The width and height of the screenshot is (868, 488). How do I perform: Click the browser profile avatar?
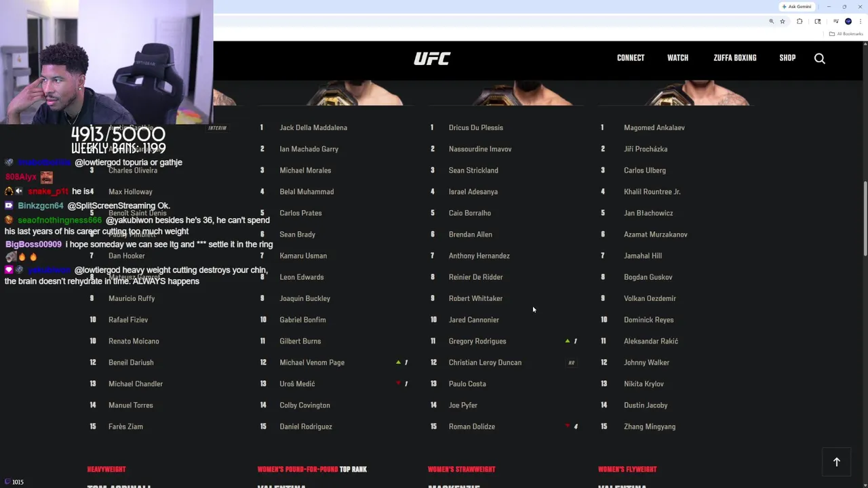pos(848,22)
